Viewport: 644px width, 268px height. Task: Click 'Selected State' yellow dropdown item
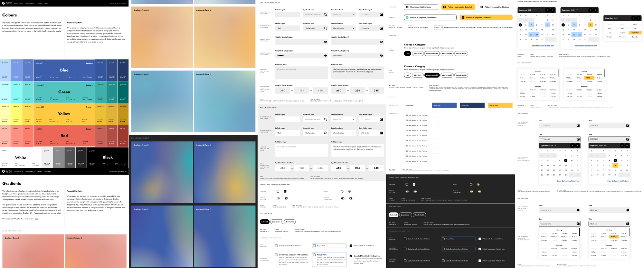(500, 105)
